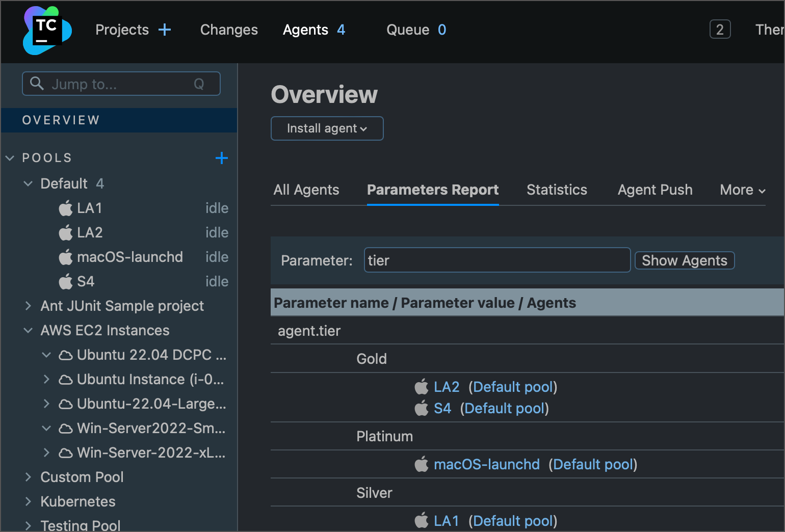Click the plus icon next to Projects
The image size is (785, 532).
[x=165, y=30]
